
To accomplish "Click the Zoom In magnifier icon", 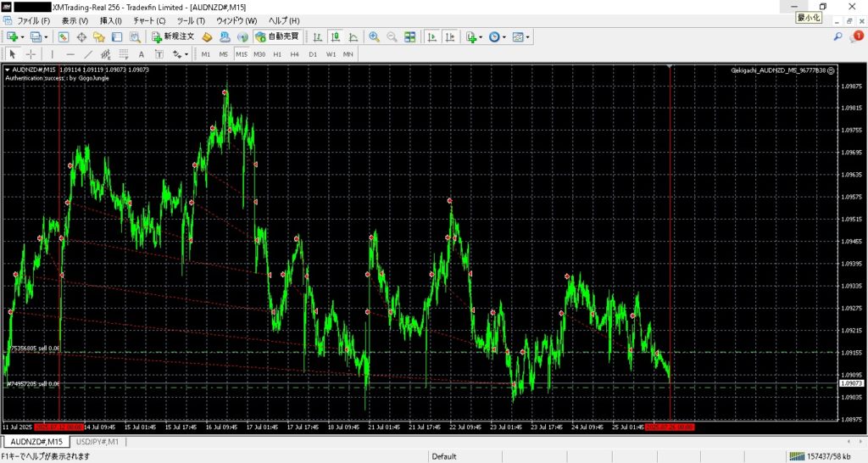I will click(374, 36).
